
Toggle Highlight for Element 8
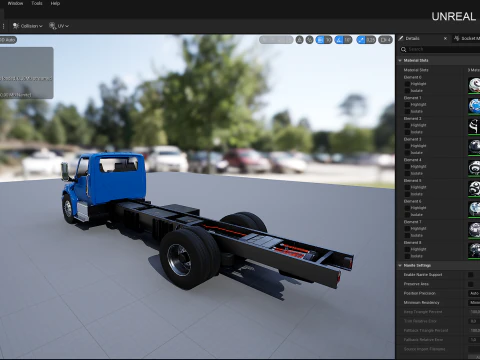click(407, 249)
